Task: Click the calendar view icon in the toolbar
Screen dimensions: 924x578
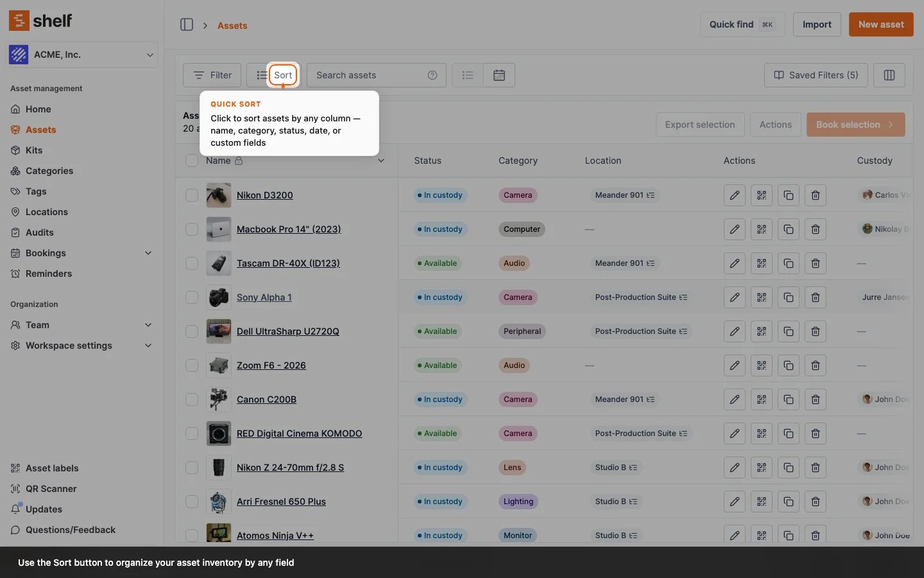Action: point(499,75)
